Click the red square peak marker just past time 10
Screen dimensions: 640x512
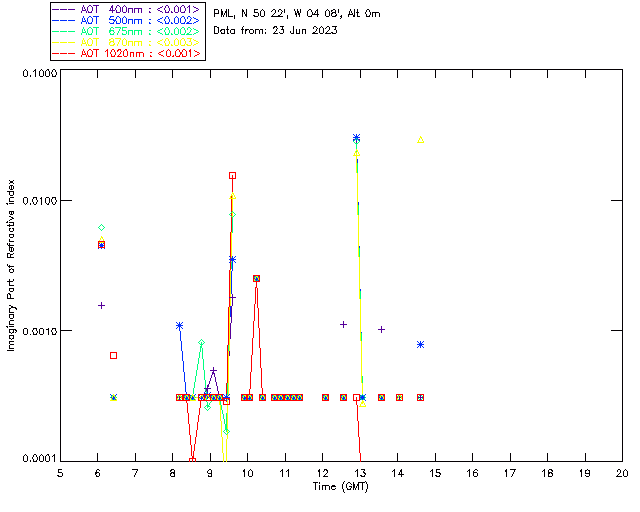pos(256,278)
